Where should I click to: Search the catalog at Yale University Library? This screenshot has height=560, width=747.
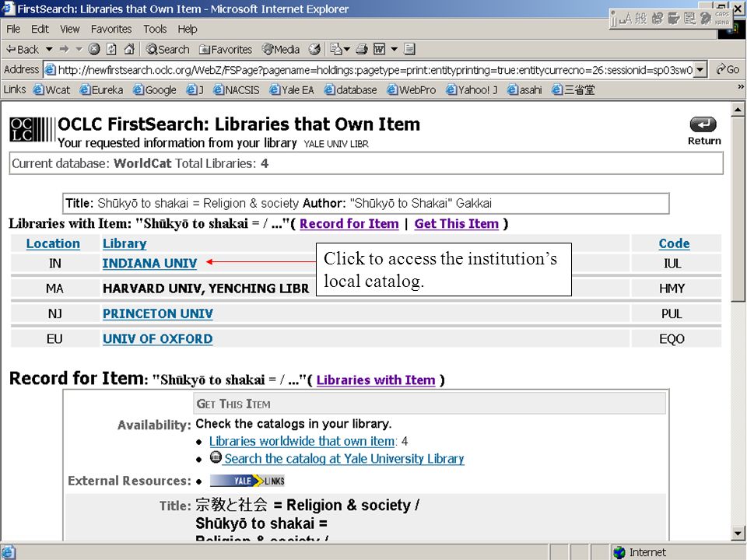pyautogui.click(x=345, y=459)
